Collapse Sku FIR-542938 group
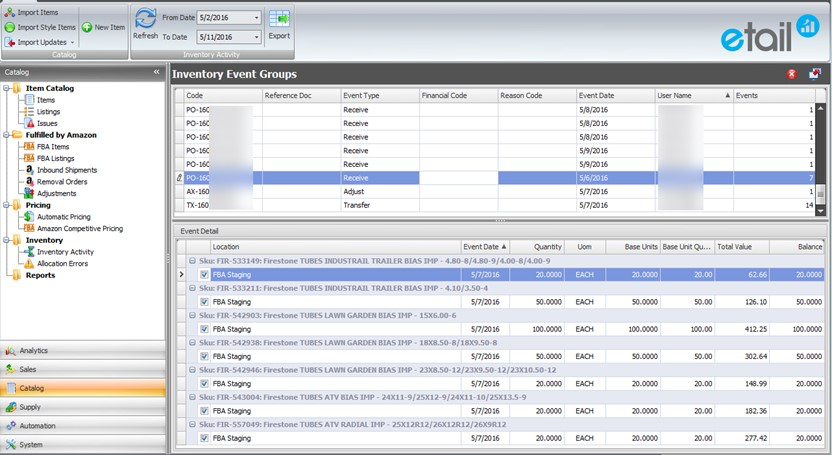This screenshot has height=455, width=832. tap(193, 343)
